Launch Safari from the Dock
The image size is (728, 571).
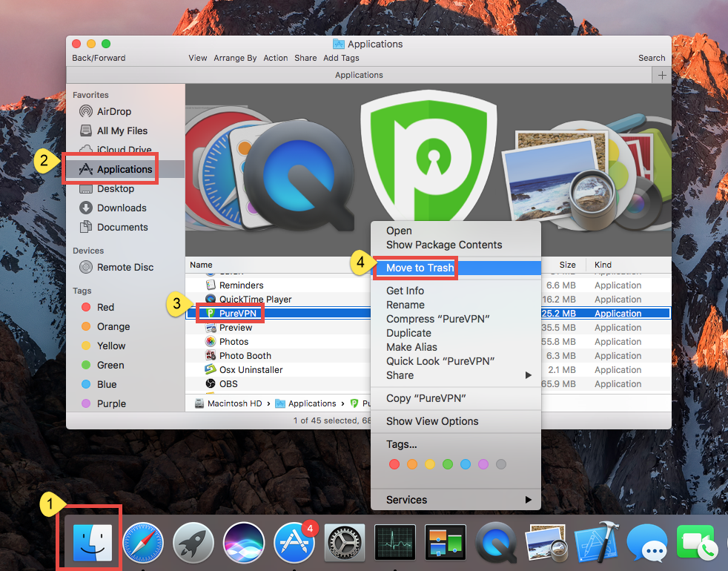[142, 542]
